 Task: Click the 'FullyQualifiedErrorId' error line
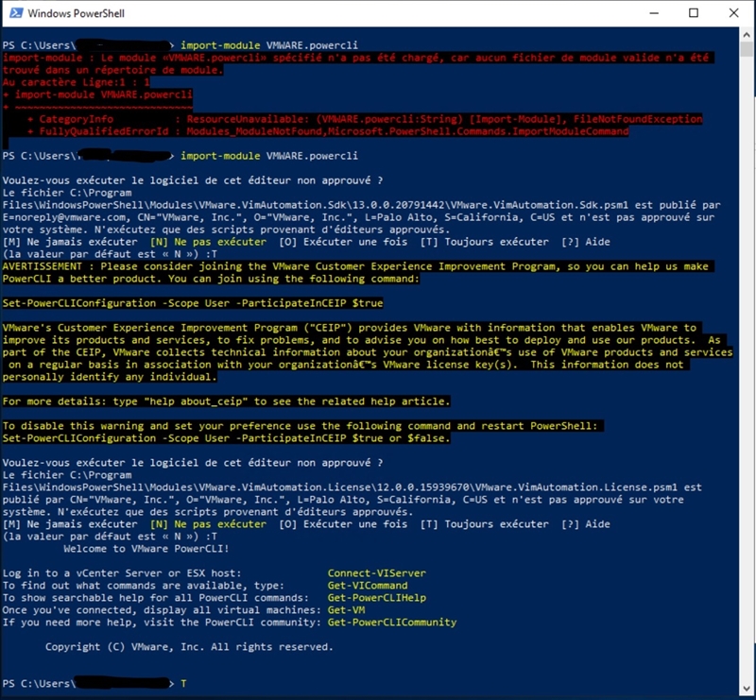pyautogui.click(x=328, y=131)
